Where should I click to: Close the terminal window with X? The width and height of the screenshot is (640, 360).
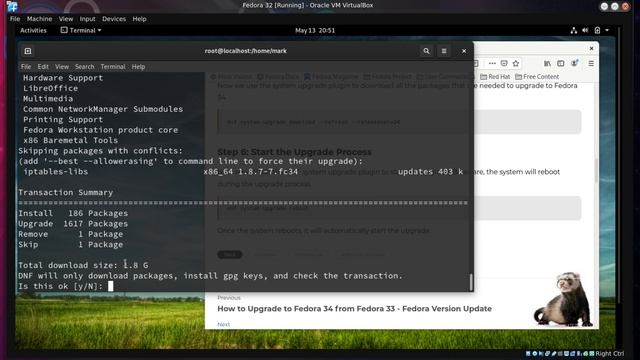[464, 51]
